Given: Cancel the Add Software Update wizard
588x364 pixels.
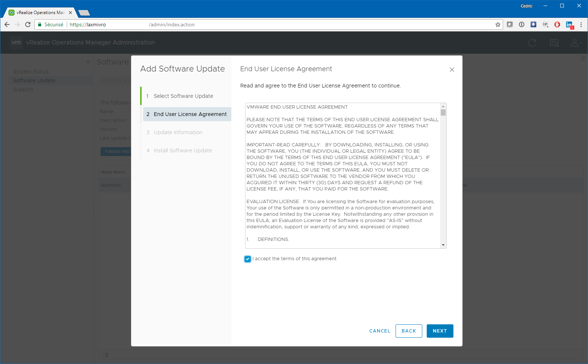Looking at the screenshot, I should pos(380,331).
